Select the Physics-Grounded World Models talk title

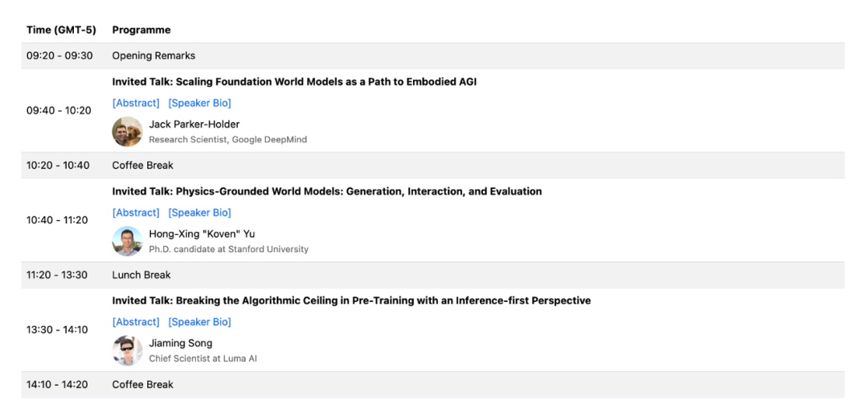326,191
